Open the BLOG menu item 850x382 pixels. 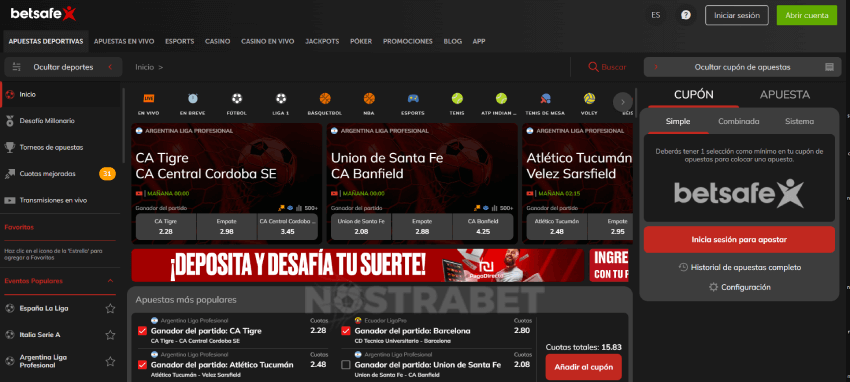[453, 41]
